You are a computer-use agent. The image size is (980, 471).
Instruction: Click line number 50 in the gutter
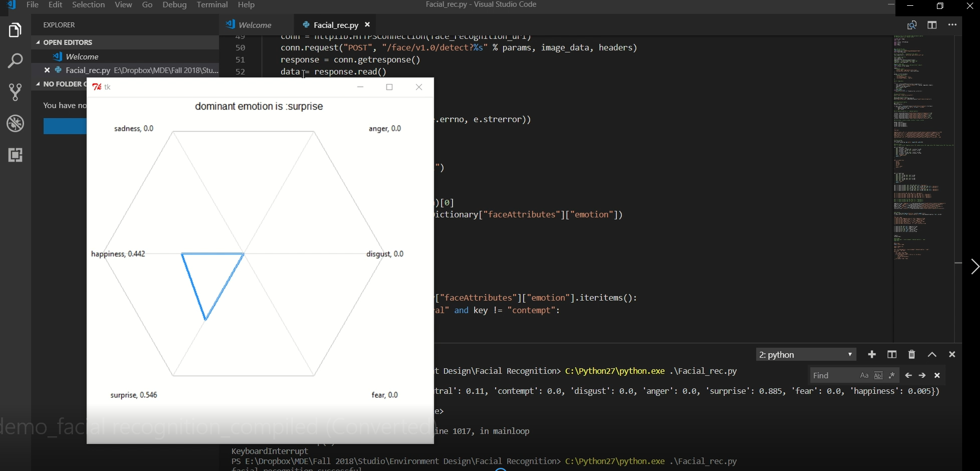click(240, 47)
